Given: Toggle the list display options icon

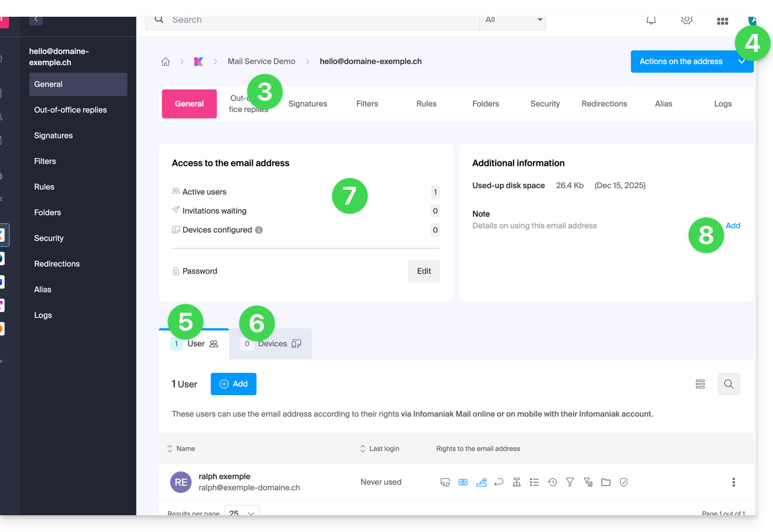Looking at the screenshot, I should pos(700,384).
